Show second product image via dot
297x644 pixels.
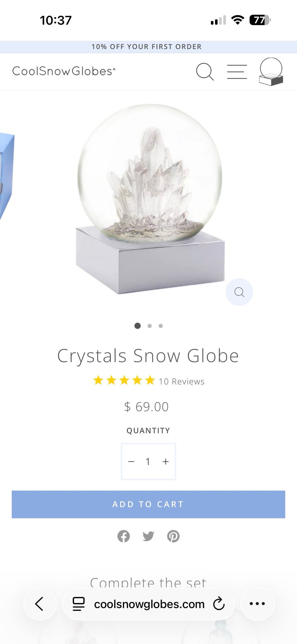pyautogui.click(x=150, y=326)
